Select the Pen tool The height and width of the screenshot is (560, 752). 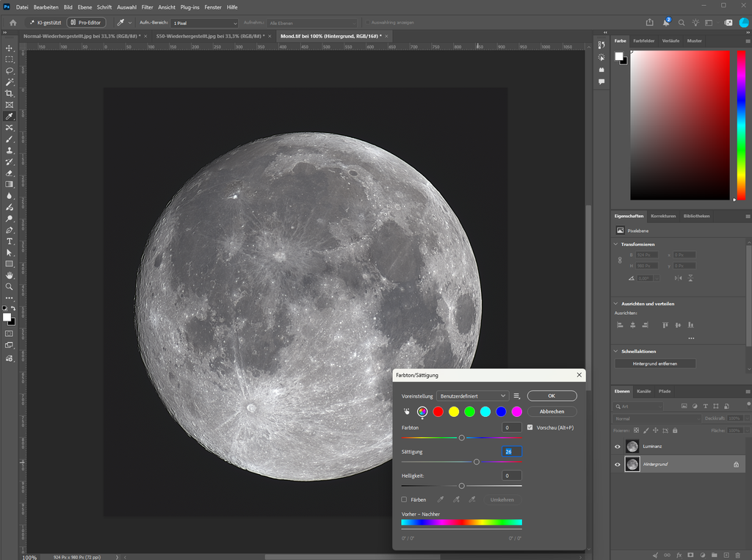[9, 230]
